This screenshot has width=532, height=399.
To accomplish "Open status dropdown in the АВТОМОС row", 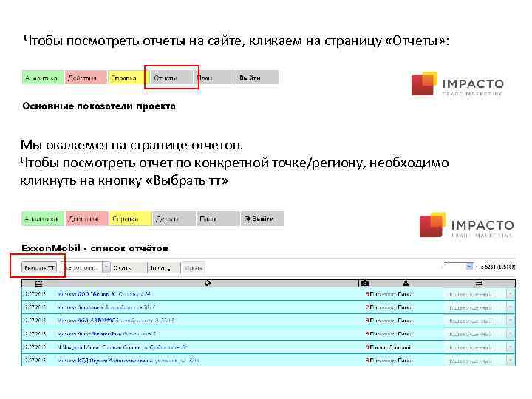I will click(479, 321).
